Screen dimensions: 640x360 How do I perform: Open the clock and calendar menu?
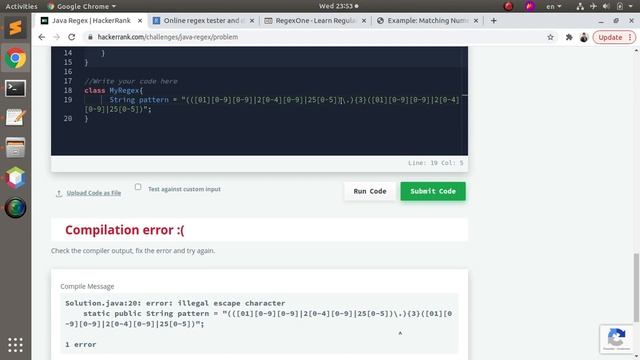pos(338,6)
